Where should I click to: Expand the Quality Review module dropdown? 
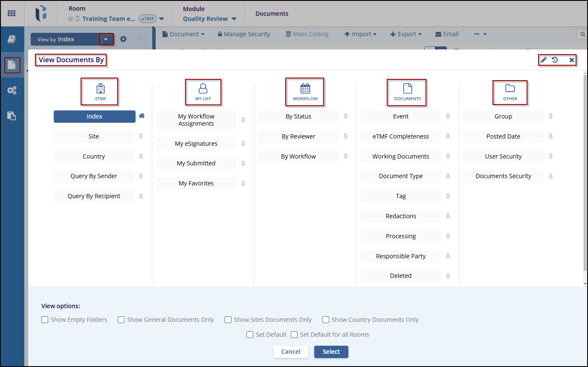point(234,19)
